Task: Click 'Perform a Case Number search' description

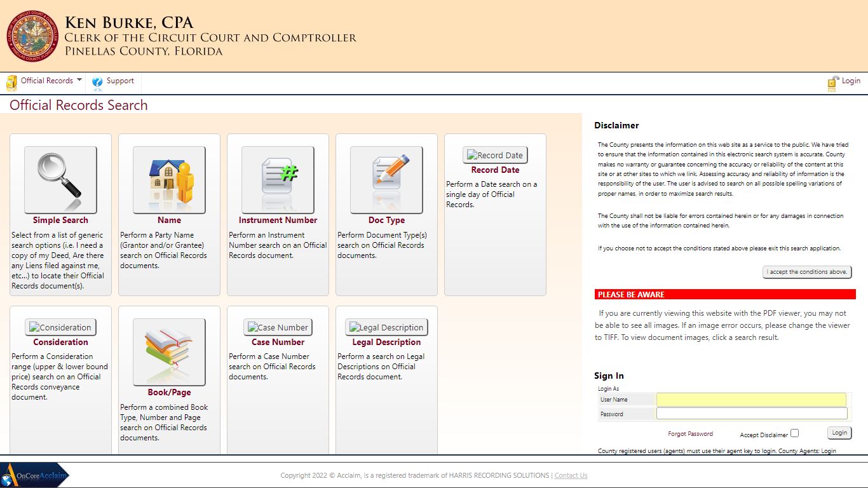Action: tap(272, 367)
